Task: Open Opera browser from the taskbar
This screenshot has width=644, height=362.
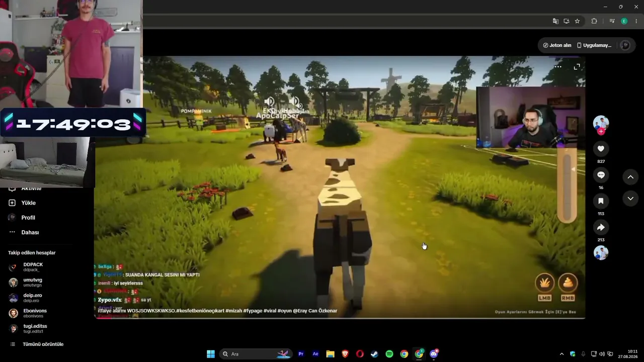Action: click(x=360, y=354)
